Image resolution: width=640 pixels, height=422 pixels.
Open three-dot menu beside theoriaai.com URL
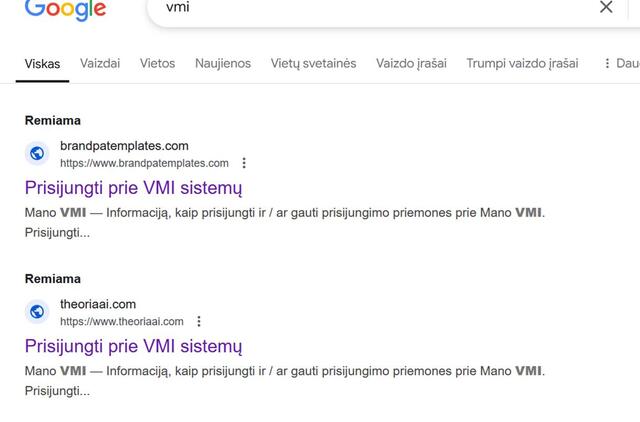[x=199, y=321]
